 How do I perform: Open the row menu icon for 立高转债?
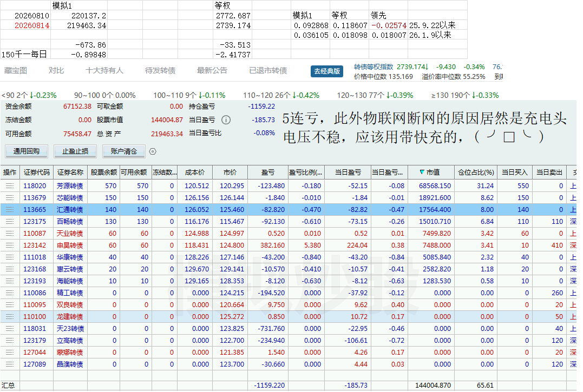coord(10,340)
